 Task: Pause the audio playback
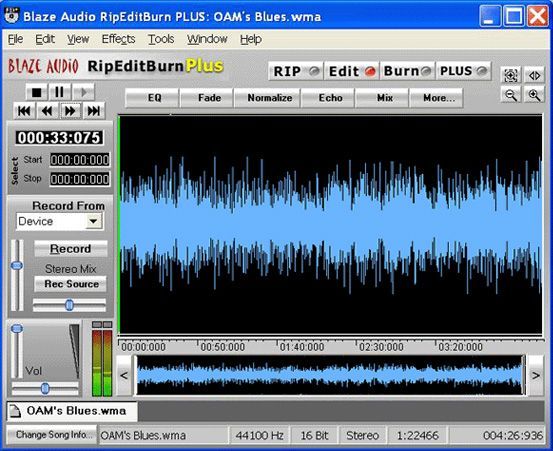coord(59,92)
